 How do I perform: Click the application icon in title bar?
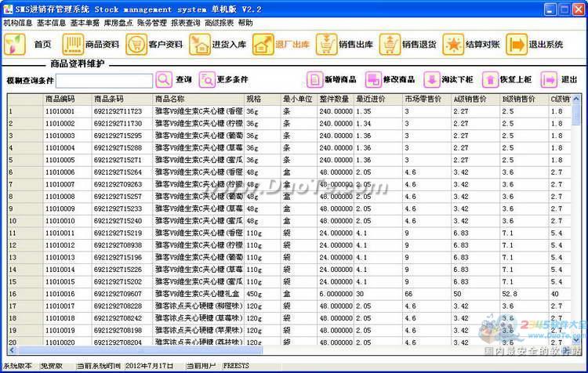8,9
